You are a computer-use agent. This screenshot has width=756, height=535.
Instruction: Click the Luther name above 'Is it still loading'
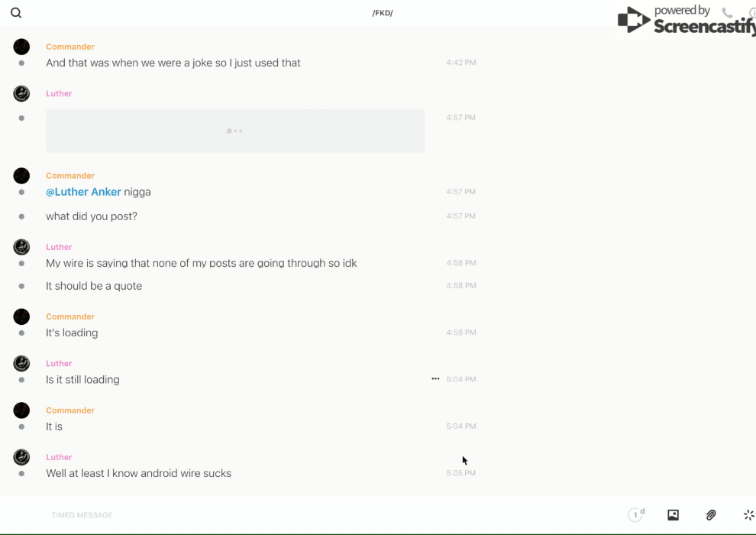[x=59, y=363]
